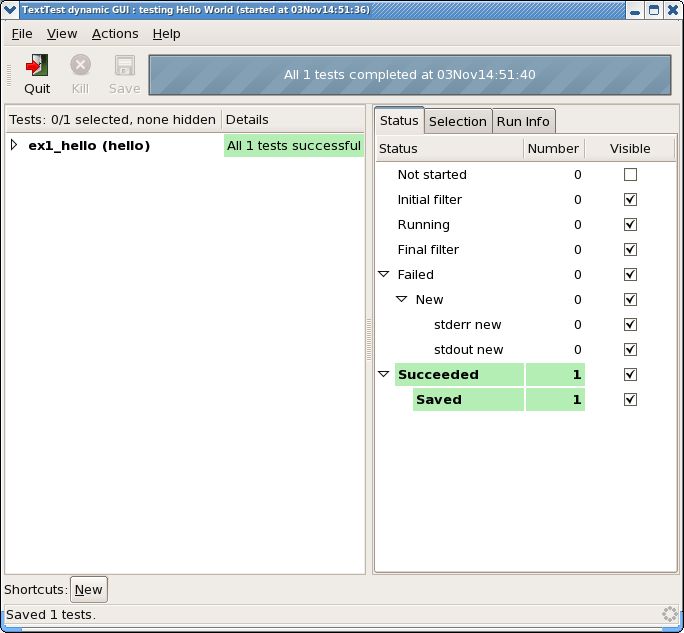Sort by the Status column header
This screenshot has width=684, height=633.
pyautogui.click(x=449, y=149)
